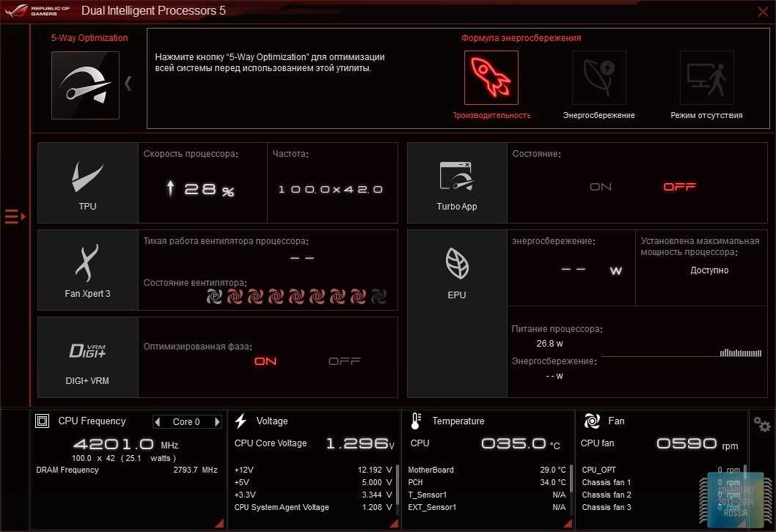Enable optimized phase ON in DIGI+ VRM
776x532 pixels.
(266, 361)
